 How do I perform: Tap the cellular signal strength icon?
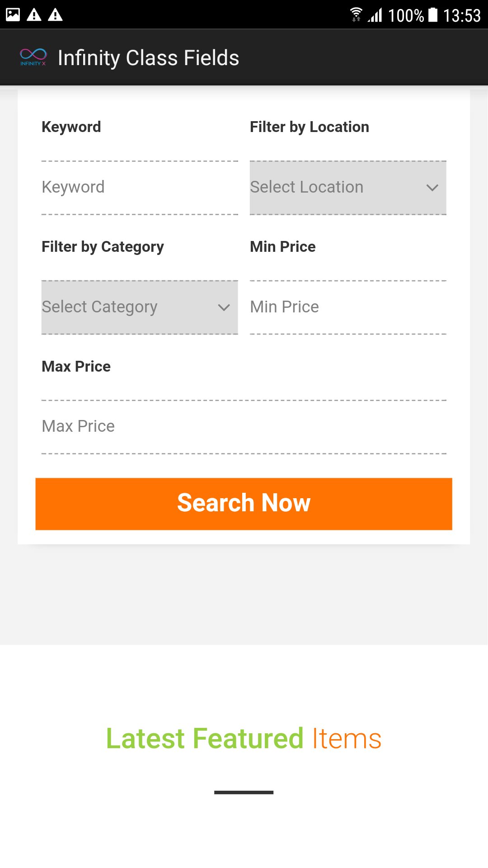[375, 15]
